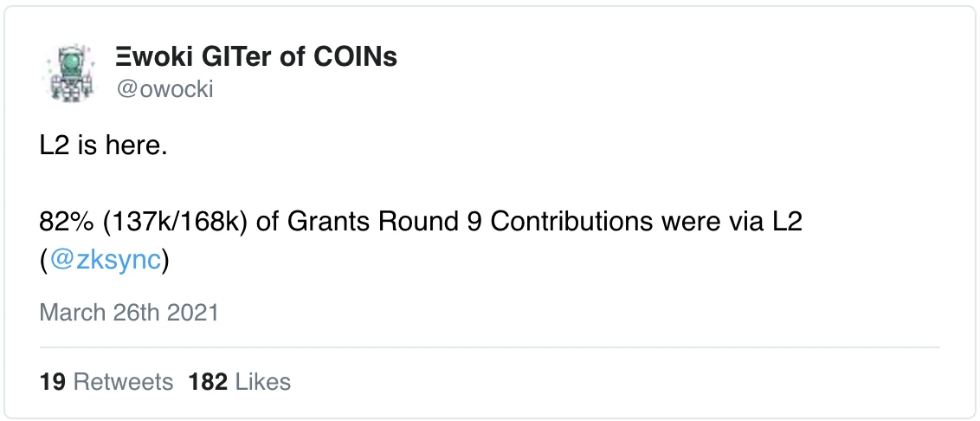Click the Ξ symbol in the display name
Image resolution: width=980 pixels, height=421 pixels.
coord(123,57)
